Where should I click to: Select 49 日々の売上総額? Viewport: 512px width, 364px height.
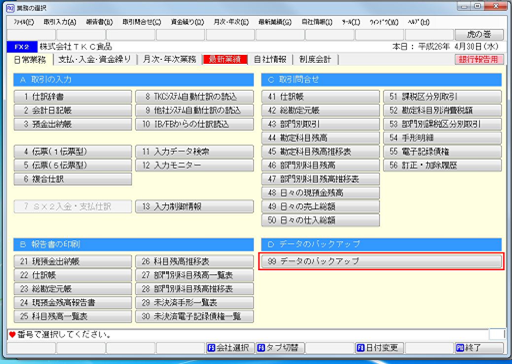pyautogui.click(x=321, y=206)
